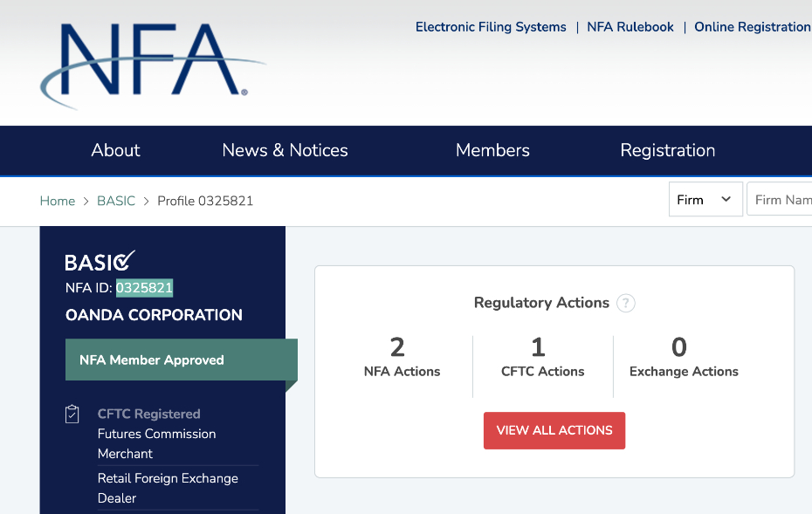Open the Registration menu

[667, 150]
